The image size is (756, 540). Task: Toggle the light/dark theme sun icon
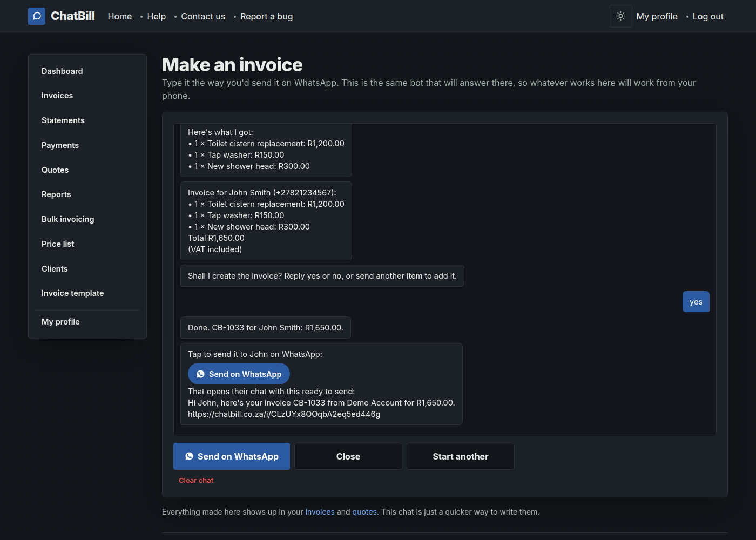coord(621,16)
